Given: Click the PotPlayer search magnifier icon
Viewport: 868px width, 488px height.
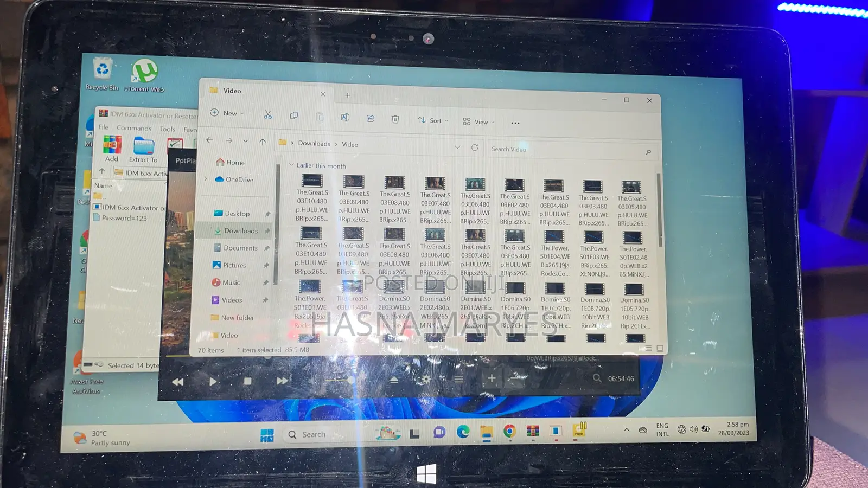Looking at the screenshot, I should pyautogui.click(x=597, y=378).
